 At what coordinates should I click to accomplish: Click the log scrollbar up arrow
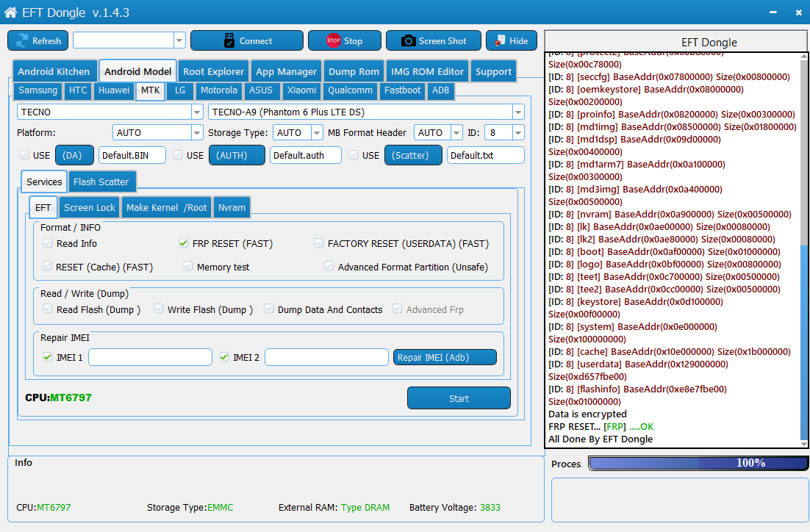click(804, 56)
